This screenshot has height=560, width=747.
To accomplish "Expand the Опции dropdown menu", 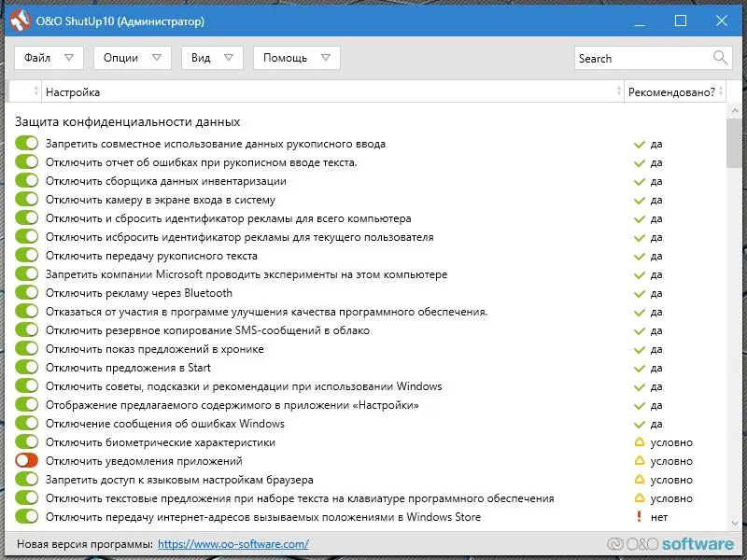I will [132, 58].
